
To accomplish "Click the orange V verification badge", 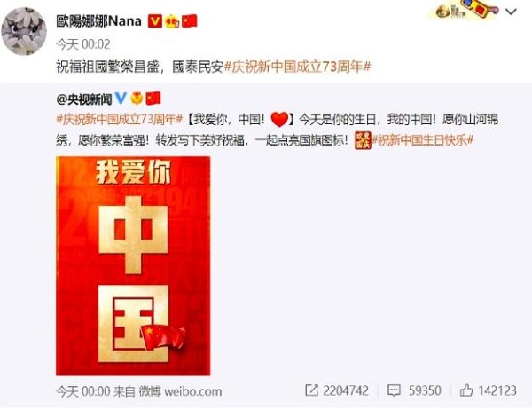I will [x=154, y=21].
